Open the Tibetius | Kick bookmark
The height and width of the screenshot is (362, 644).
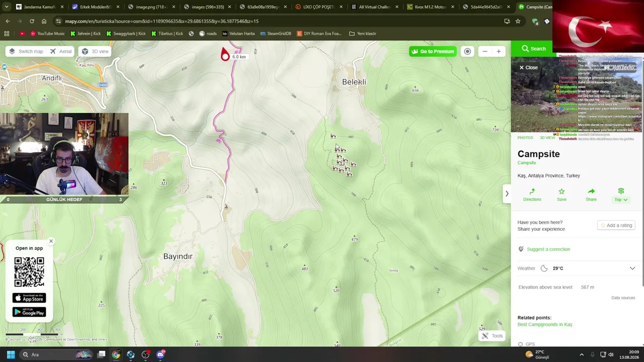click(167, 34)
